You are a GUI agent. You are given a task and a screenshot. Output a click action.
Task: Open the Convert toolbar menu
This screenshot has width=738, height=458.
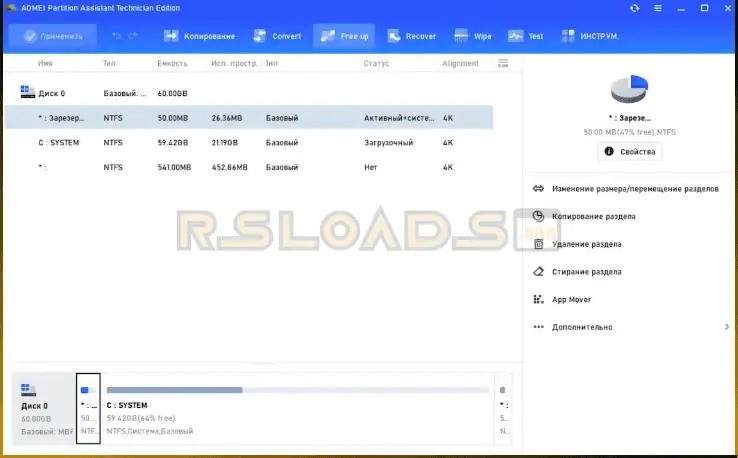pos(277,36)
